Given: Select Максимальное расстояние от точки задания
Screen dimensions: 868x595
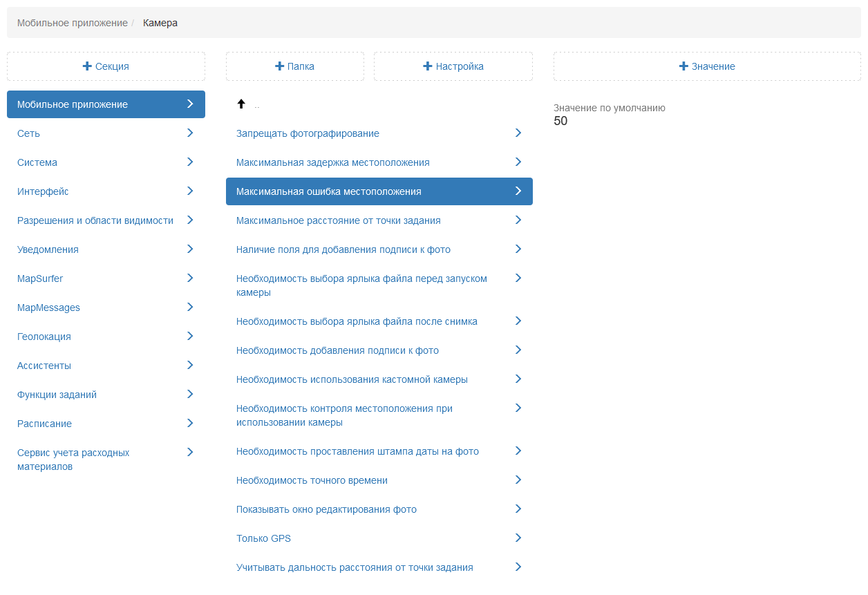Looking at the screenshot, I should pos(379,220).
